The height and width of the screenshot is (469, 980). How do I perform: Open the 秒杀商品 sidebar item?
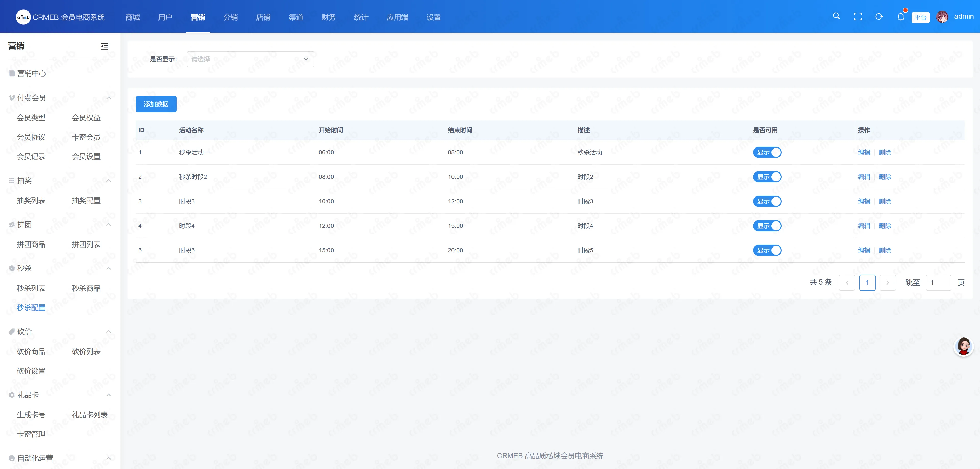pos(86,288)
